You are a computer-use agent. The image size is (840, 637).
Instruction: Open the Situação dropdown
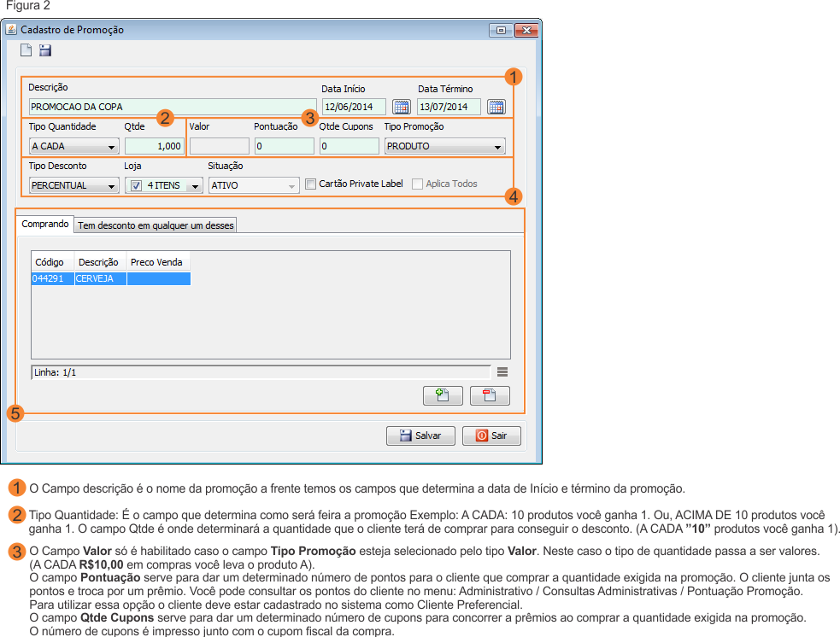pyautogui.click(x=254, y=186)
